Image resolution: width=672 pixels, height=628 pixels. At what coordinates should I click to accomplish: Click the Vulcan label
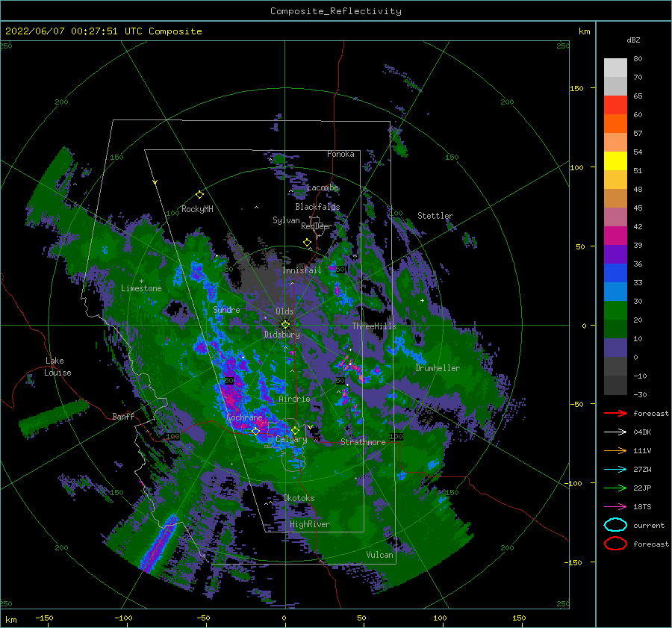coord(380,555)
